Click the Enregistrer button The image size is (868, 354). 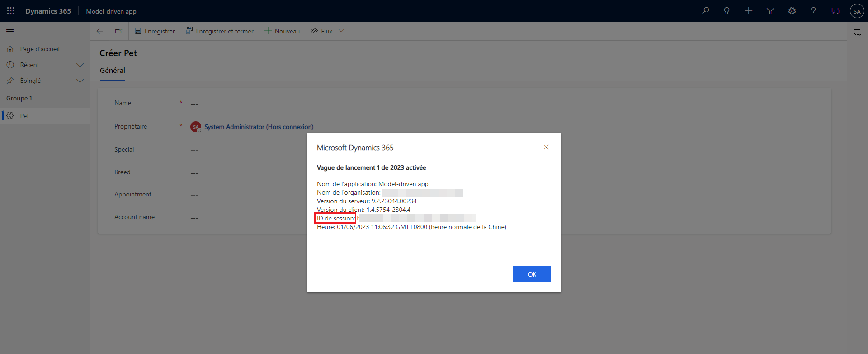(x=155, y=31)
